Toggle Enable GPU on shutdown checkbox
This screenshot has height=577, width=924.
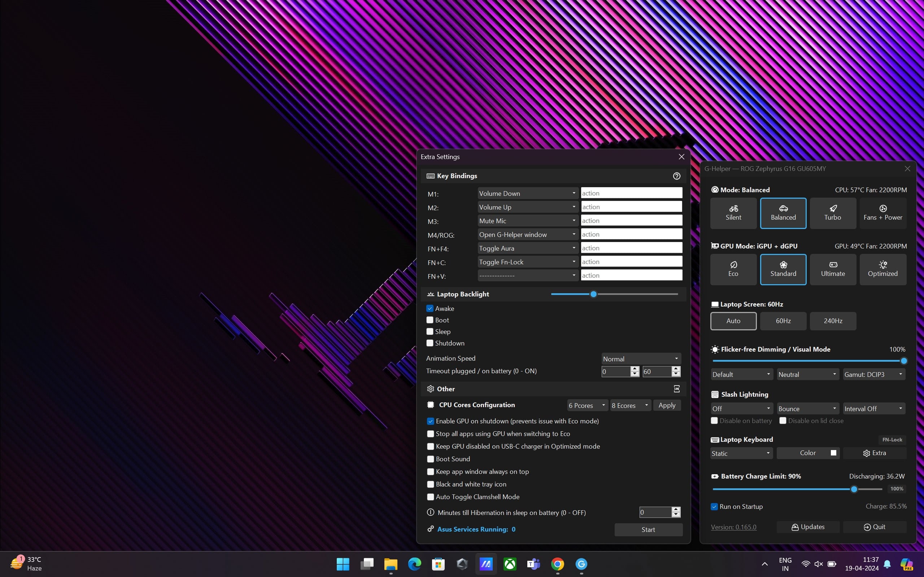430,421
